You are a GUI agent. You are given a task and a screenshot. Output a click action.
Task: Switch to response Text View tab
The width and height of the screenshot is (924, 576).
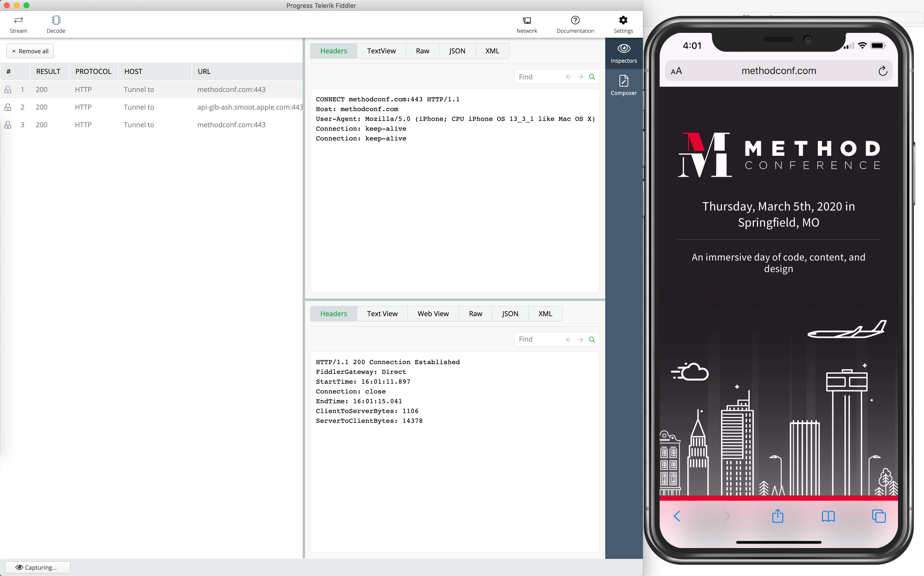point(382,313)
